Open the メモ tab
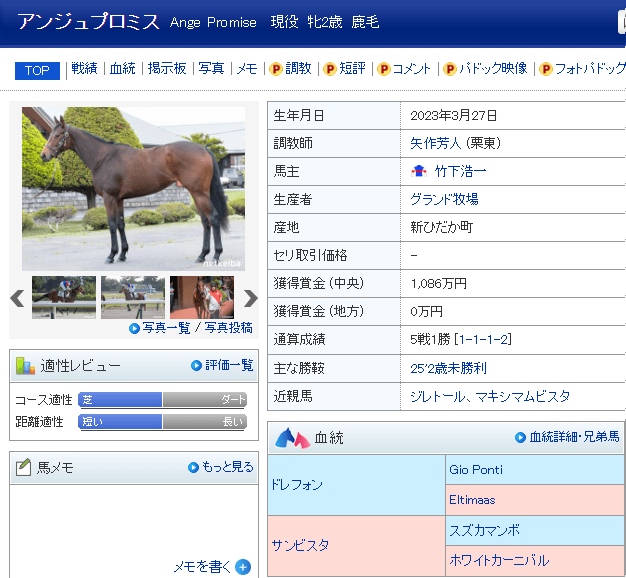The width and height of the screenshot is (626, 578). (x=247, y=69)
